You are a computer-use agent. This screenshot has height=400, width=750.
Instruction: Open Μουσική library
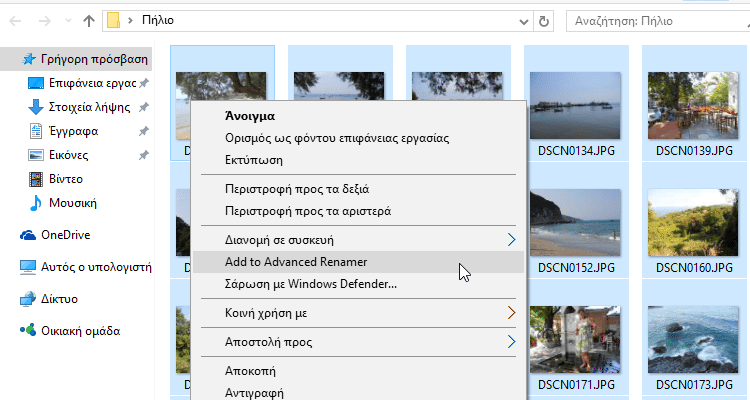73,203
